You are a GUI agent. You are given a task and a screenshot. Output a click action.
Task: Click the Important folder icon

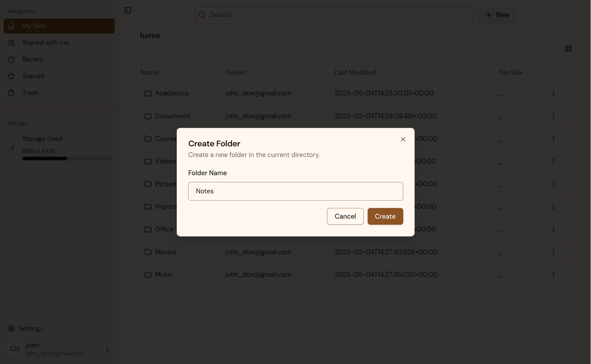pyautogui.click(x=148, y=207)
